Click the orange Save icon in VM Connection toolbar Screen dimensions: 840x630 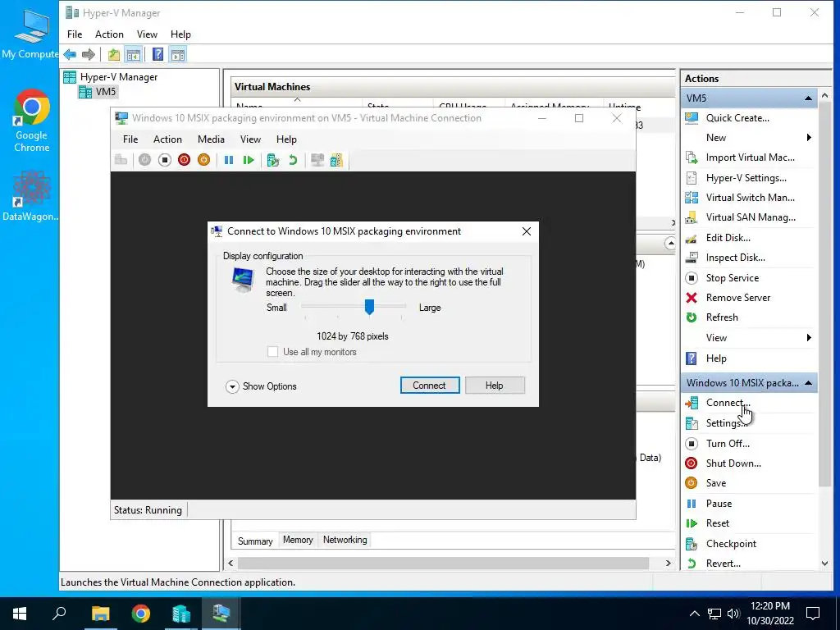[204, 160]
